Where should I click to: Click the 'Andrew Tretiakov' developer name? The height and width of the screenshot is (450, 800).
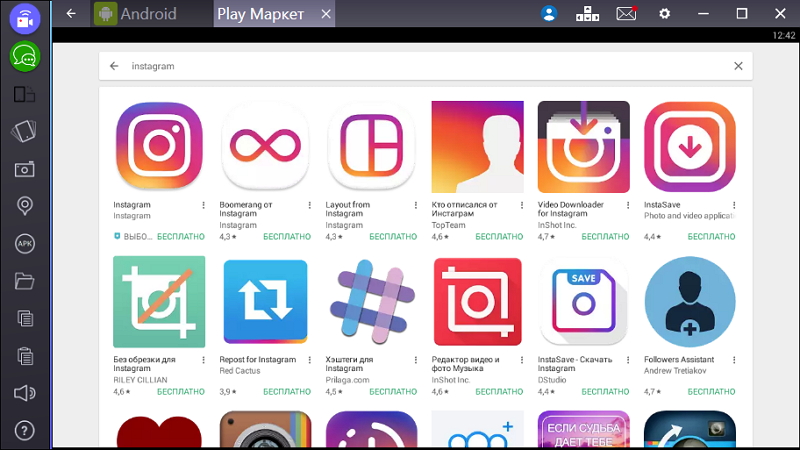pos(675,371)
